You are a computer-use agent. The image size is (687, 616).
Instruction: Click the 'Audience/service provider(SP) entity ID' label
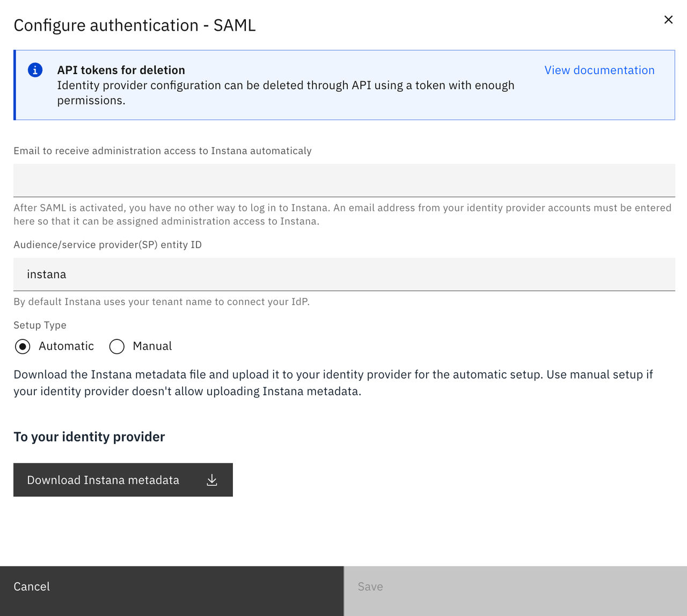click(107, 245)
